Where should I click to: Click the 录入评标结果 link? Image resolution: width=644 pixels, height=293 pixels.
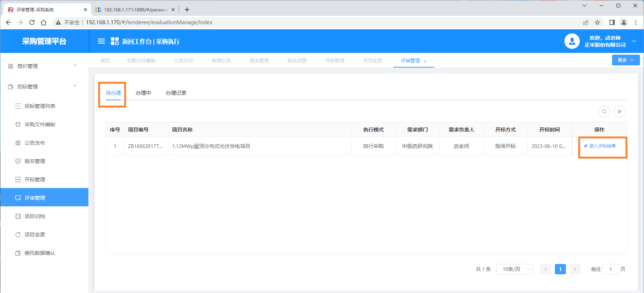tap(602, 146)
